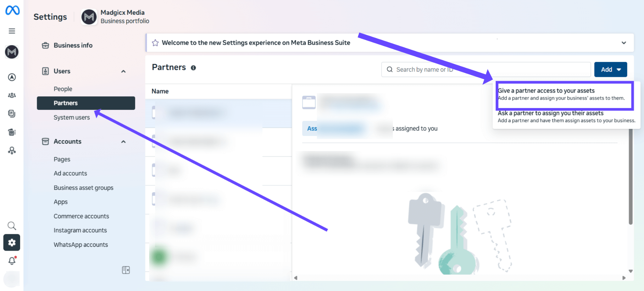This screenshot has height=291, width=644.
Task: Click the Users section icon
Action: click(x=46, y=71)
